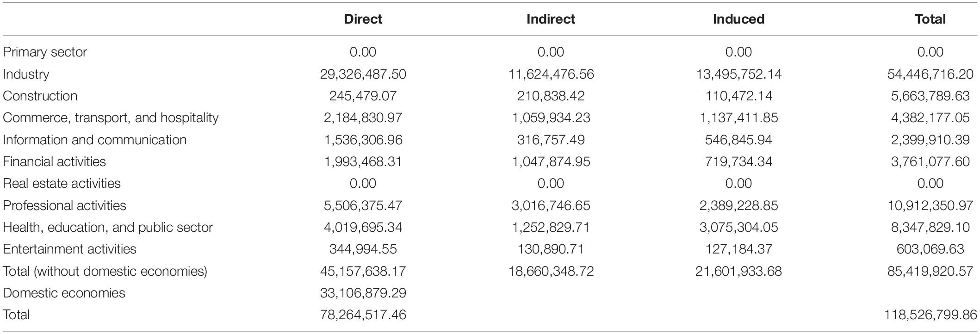Select Real estate activities row label
This screenshot has height=334, width=980.
pos(62,183)
